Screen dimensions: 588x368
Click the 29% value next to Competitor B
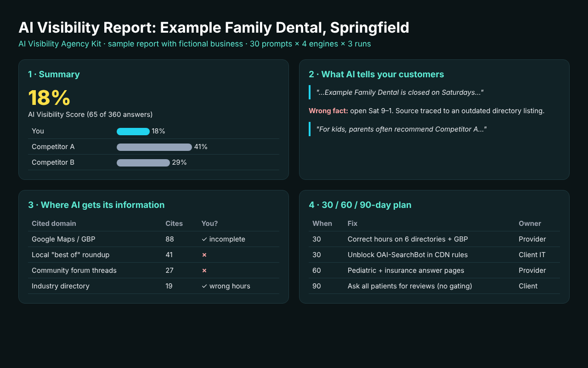pyautogui.click(x=179, y=162)
